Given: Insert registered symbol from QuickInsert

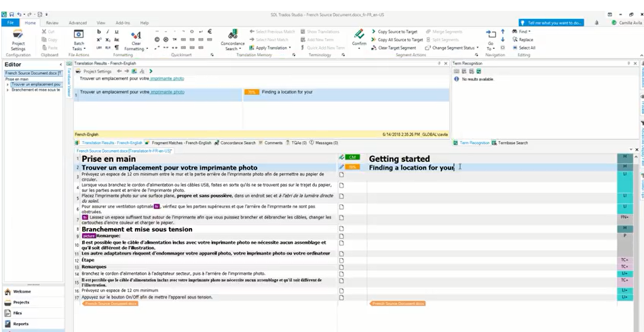Looking at the screenshot, I should coord(166,40).
